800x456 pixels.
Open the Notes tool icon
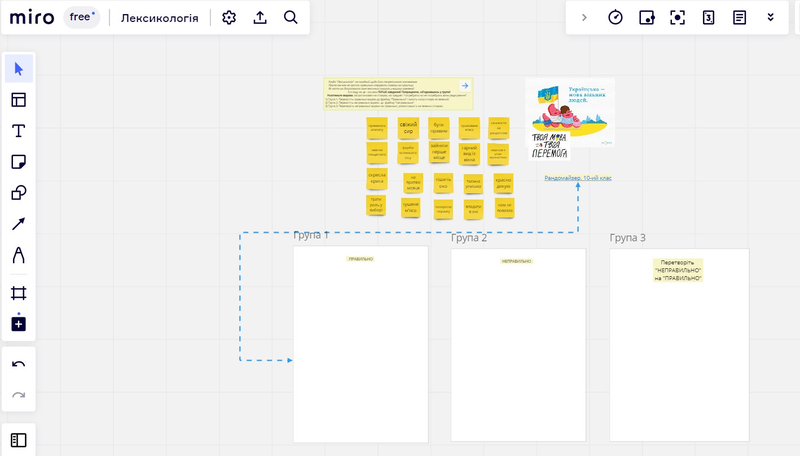click(739, 17)
